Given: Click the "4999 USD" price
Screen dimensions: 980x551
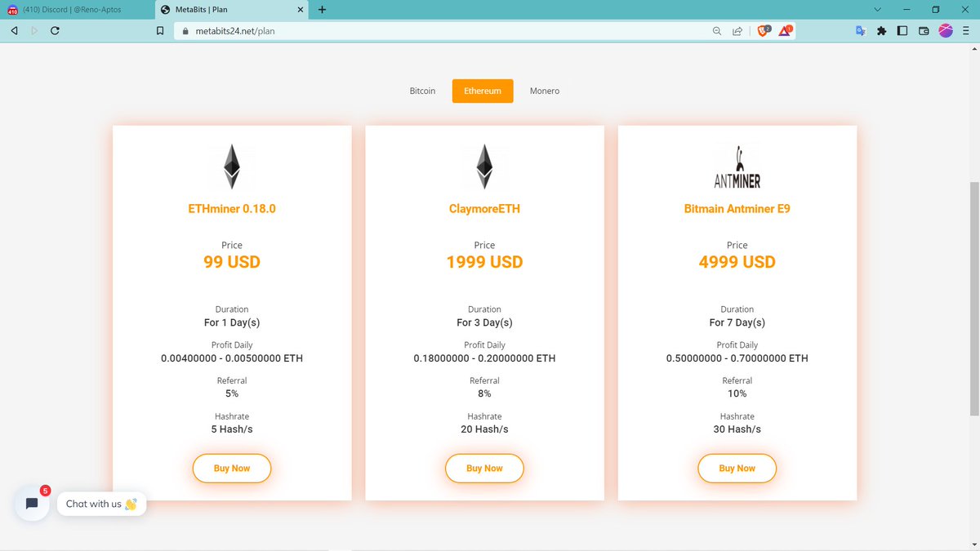Looking at the screenshot, I should click(737, 262).
